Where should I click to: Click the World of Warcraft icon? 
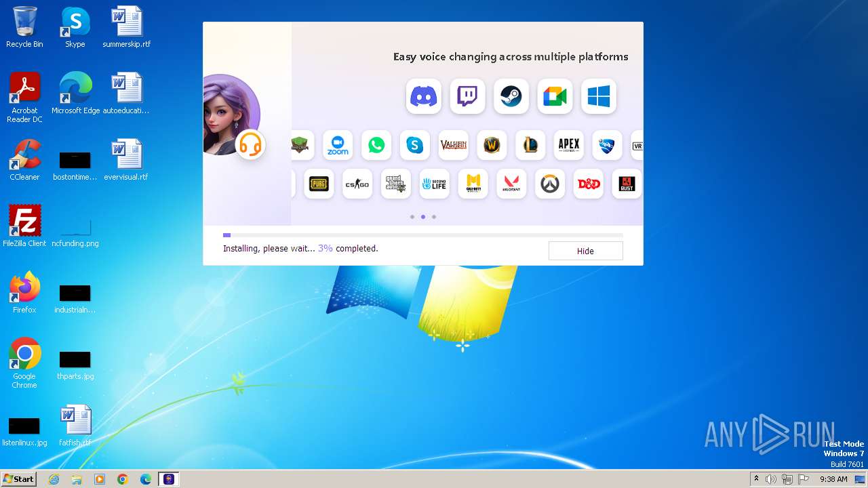(492, 145)
